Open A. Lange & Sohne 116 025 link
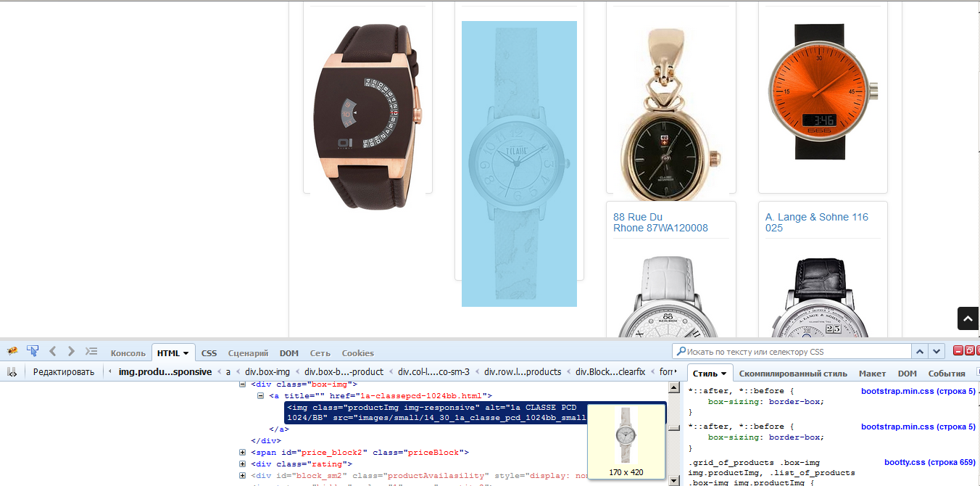The image size is (980, 486). [816, 223]
